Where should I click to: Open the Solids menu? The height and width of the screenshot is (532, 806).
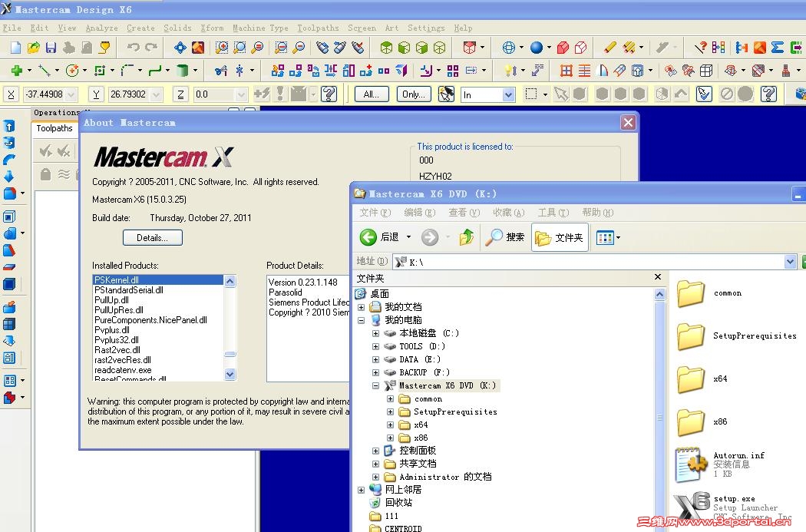click(x=177, y=28)
